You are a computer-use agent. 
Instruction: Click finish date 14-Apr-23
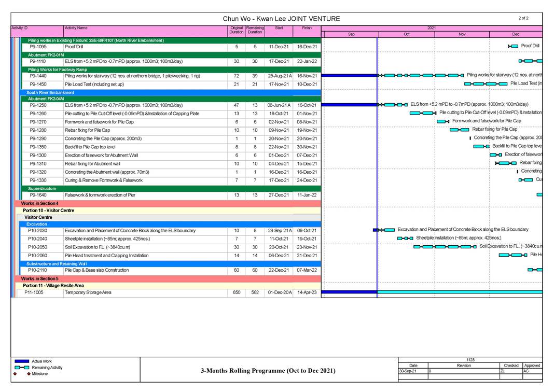pos(307,292)
